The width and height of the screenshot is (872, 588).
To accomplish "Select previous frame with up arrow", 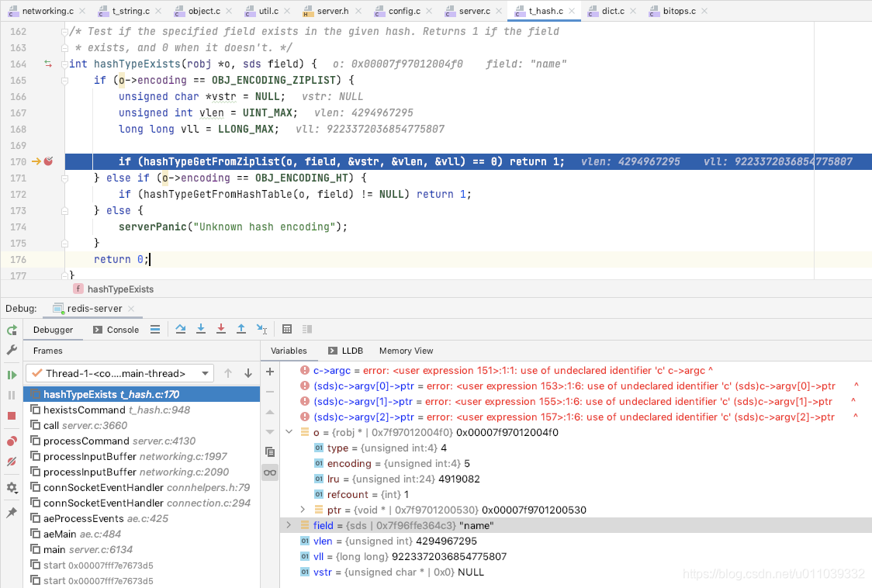I will (228, 373).
